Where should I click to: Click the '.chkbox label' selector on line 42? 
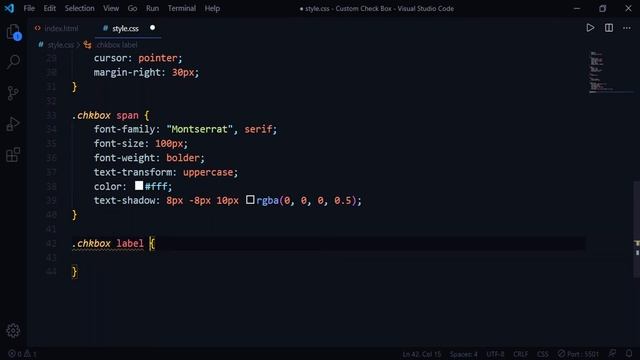coord(108,243)
